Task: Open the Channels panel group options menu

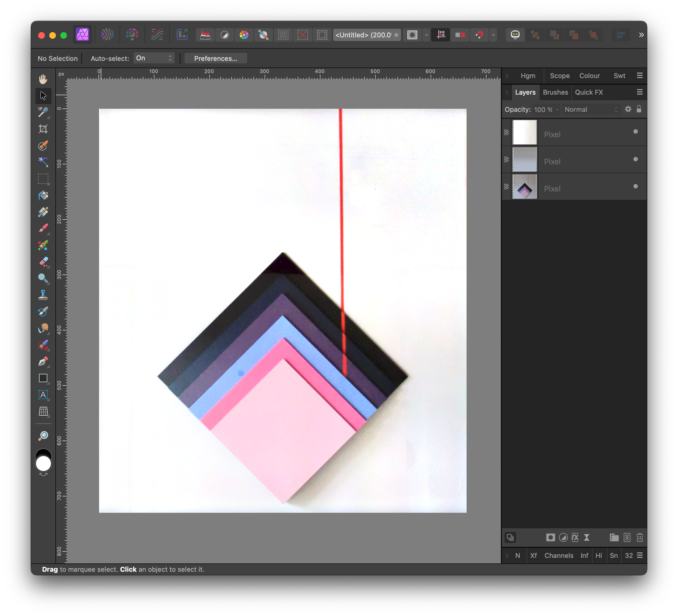Action: click(640, 555)
